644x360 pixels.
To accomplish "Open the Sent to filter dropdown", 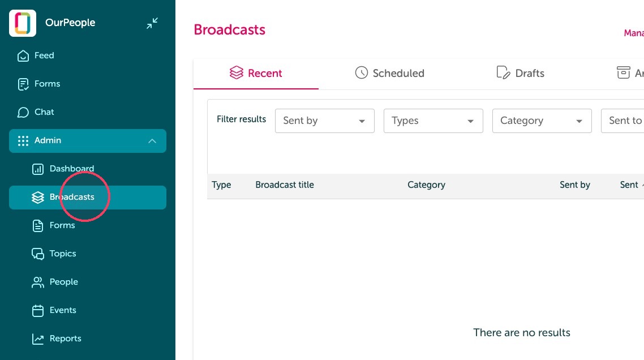I will (x=622, y=121).
